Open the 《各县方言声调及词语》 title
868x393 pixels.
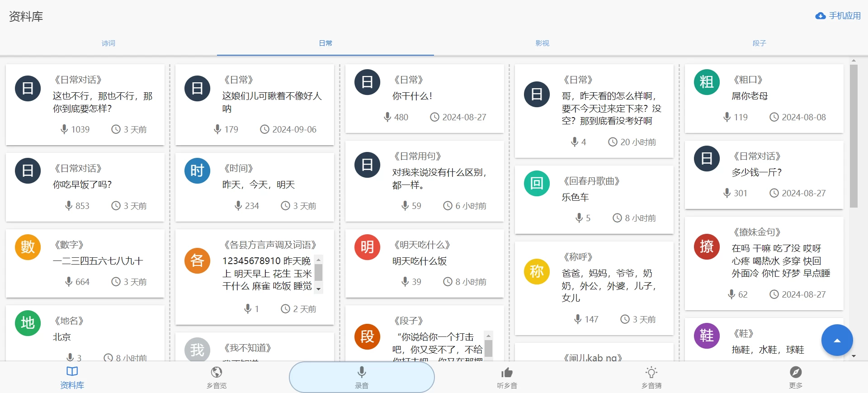(270, 245)
